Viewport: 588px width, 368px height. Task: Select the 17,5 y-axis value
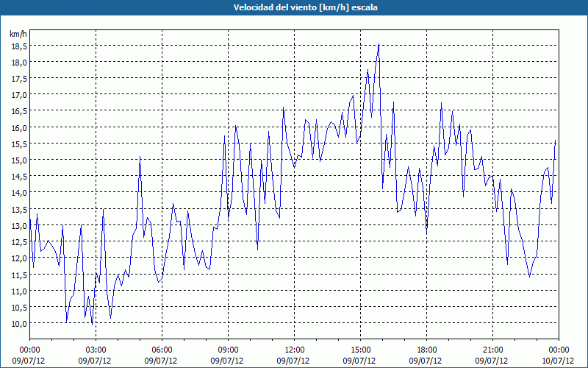pos(19,79)
